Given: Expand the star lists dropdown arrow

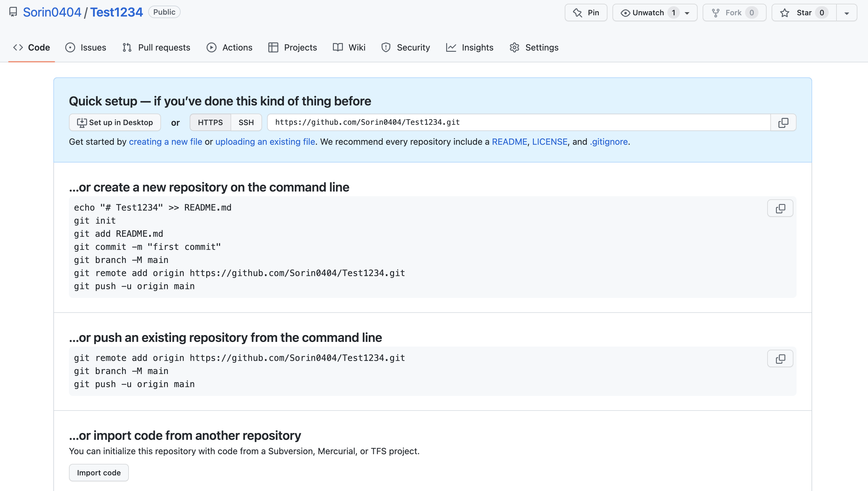Looking at the screenshot, I should coord(846,13).
